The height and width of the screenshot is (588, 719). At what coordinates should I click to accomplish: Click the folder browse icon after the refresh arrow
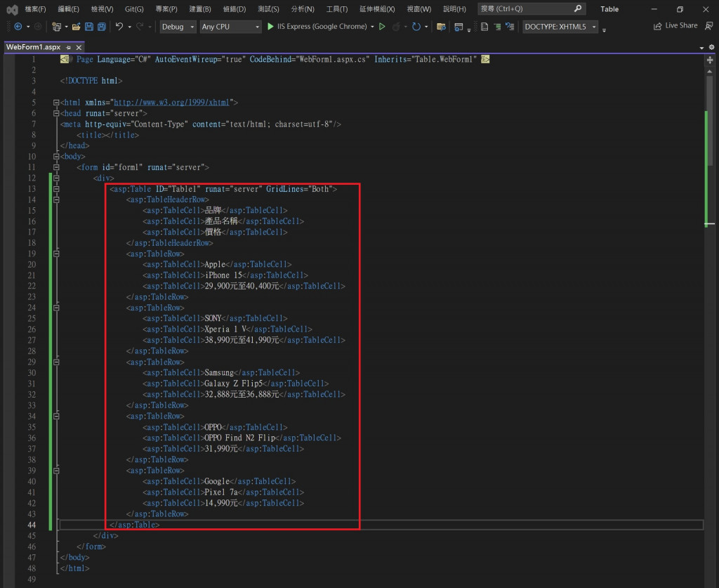(441, 27)
